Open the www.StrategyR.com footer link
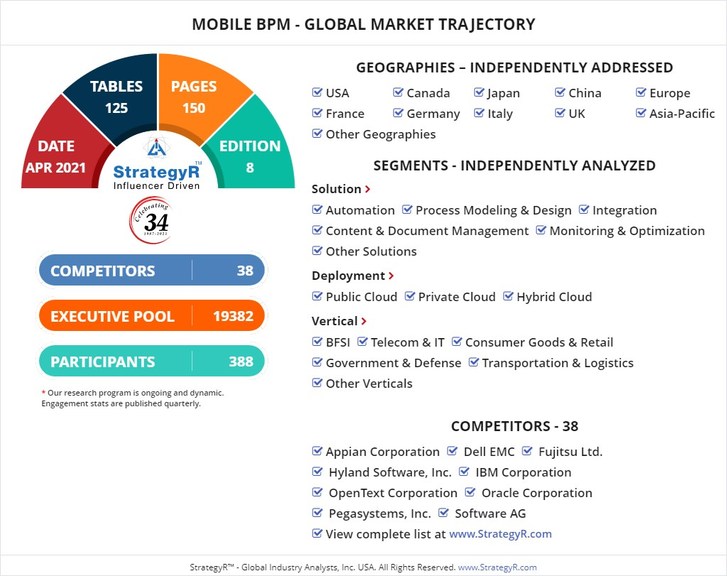The height and width of the screenshot is (576, 727). point(497,567)
